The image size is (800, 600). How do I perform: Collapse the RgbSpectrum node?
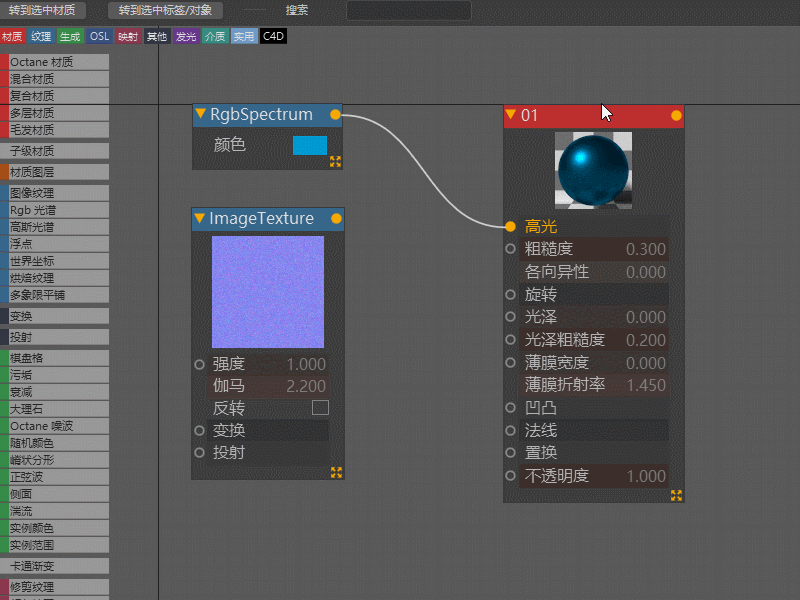tap(201, 113)
